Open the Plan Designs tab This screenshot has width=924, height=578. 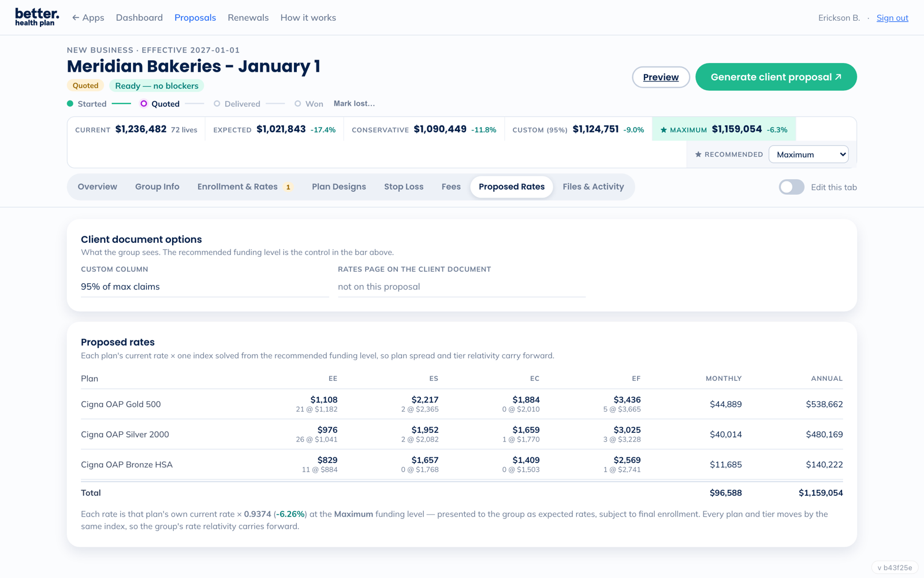[x=339, y=187]
